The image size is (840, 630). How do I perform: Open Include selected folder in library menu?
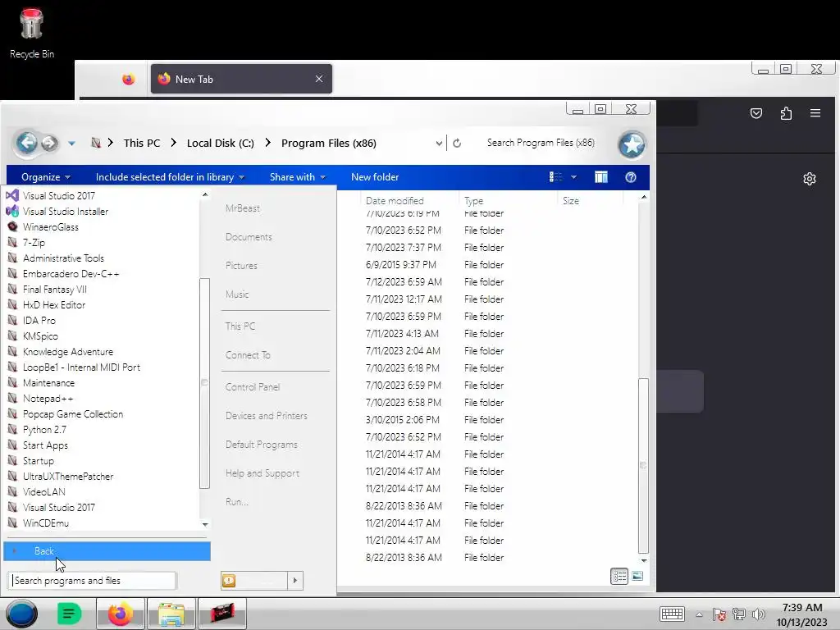(170, 177)
